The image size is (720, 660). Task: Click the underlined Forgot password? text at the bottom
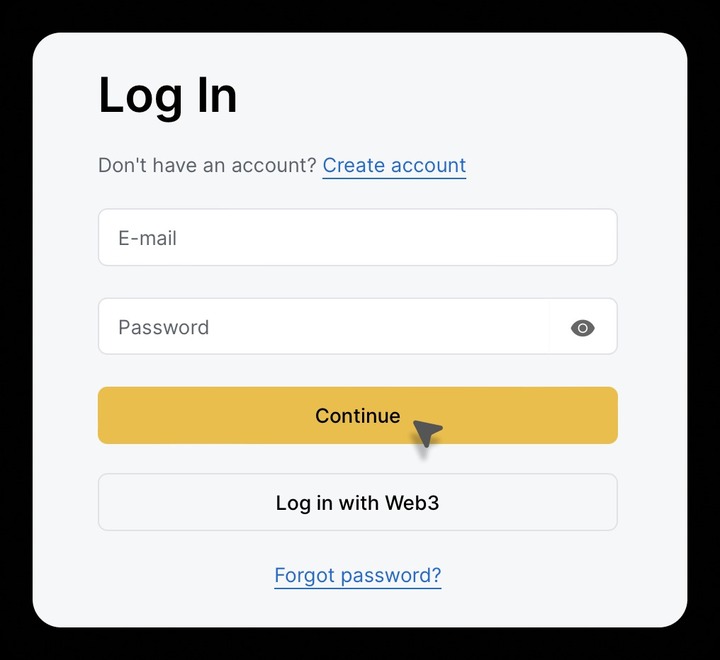358,575
